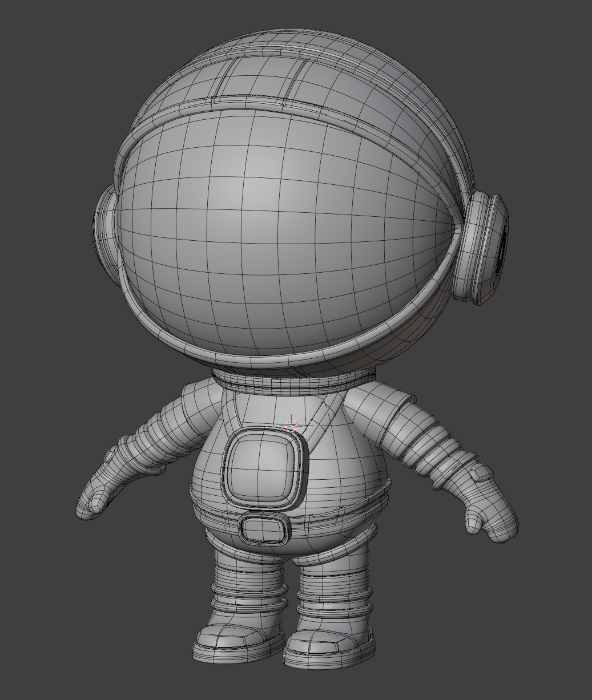Select the large earpiece on the helmet's right side
The image size is (592, 700).
pos(485,248)
